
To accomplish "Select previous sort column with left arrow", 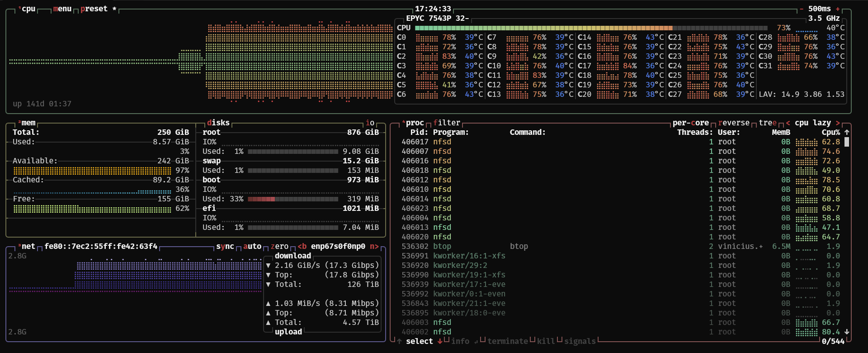I will coord(788,123).
